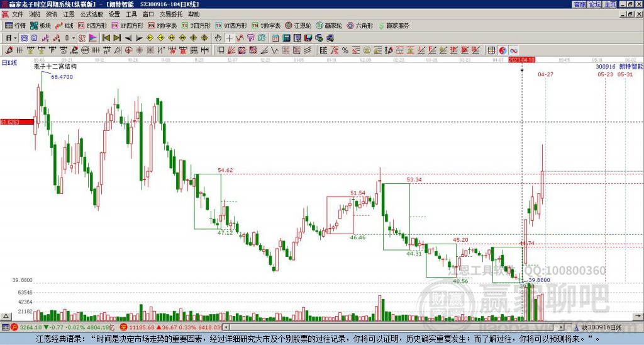Click the highlighted 2023-04-18 date marker
Viewport: 644px width, 345px height.
[522, 60]
